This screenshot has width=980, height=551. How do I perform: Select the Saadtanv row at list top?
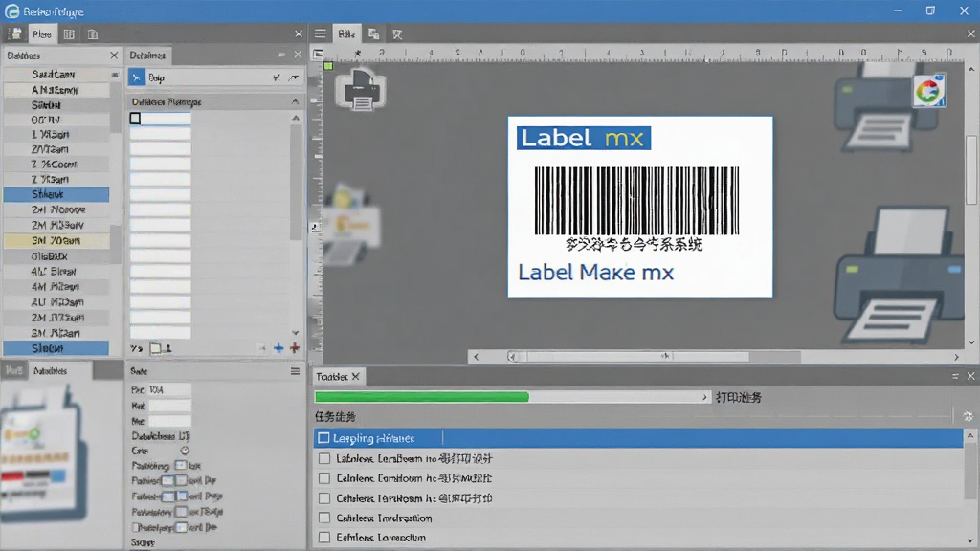point(56,75)
